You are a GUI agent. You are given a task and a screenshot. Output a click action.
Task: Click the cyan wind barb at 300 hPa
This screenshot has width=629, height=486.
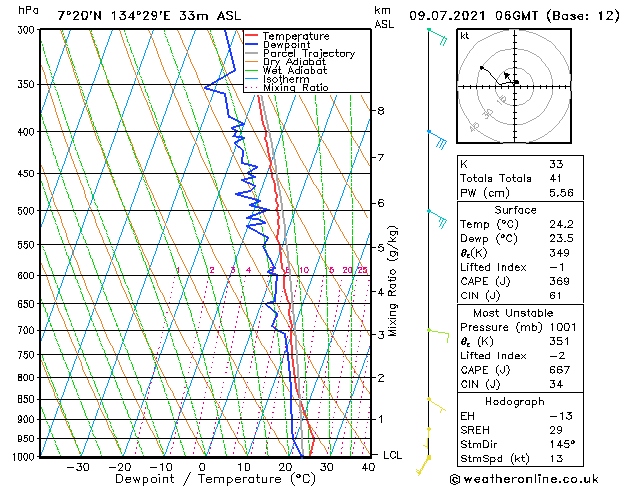click(437, 36)
